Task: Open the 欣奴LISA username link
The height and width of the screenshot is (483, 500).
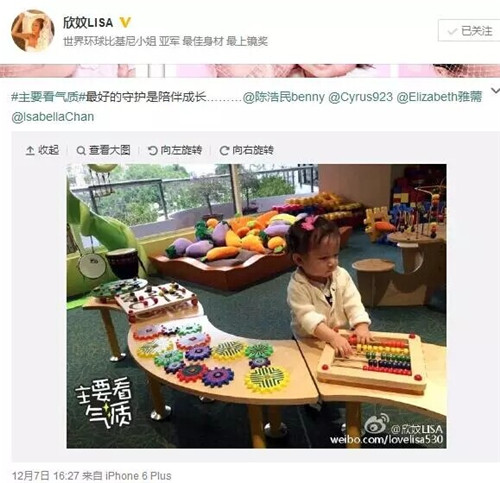Action: [88, 22]
